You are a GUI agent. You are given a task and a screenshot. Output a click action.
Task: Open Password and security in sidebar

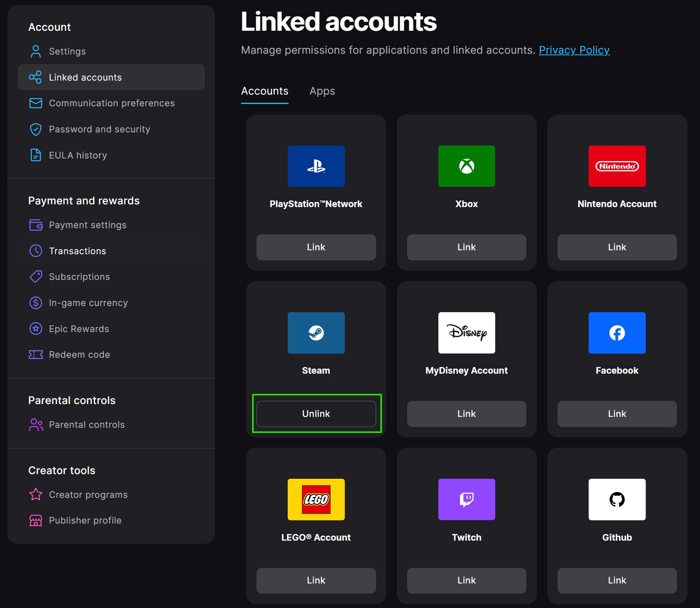coord(99,129)
